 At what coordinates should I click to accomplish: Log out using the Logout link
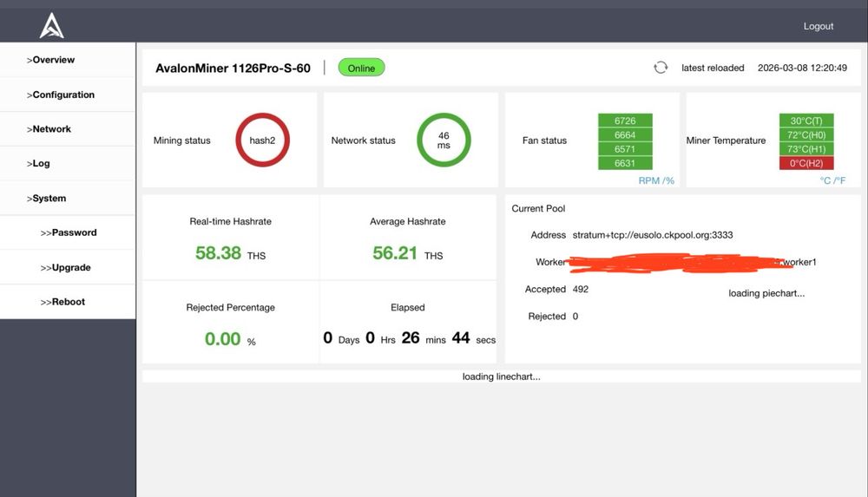pyautogui.click(x=819, y=26)
